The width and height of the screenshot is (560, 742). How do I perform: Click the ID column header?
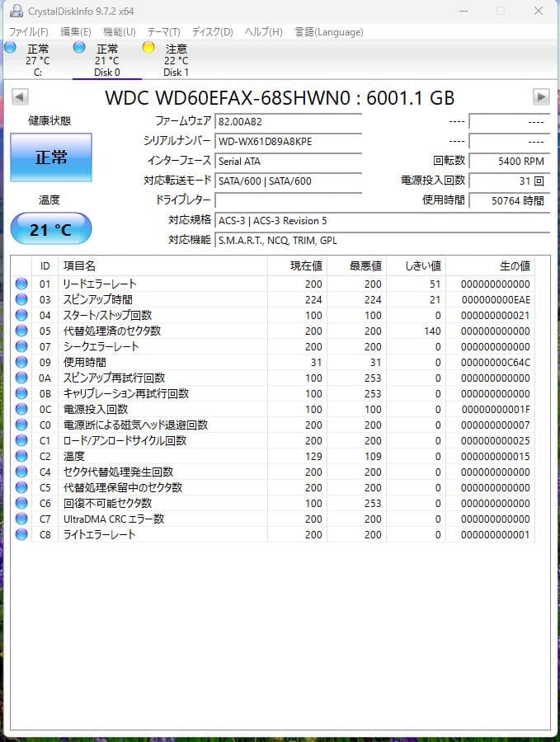pos(45,266)
